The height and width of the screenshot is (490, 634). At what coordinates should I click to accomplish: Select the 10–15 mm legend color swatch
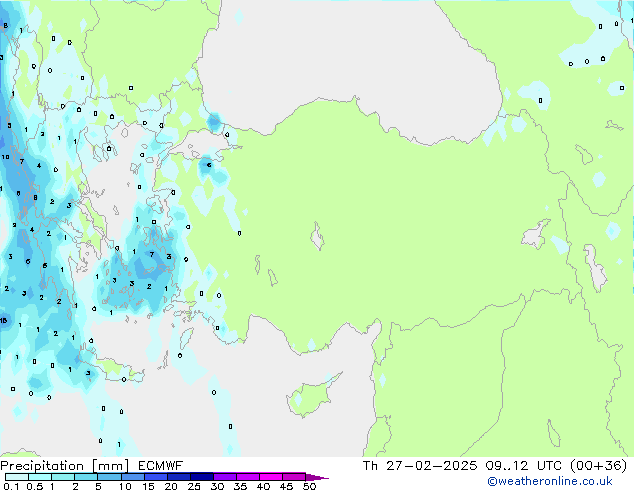click(132, 477)
